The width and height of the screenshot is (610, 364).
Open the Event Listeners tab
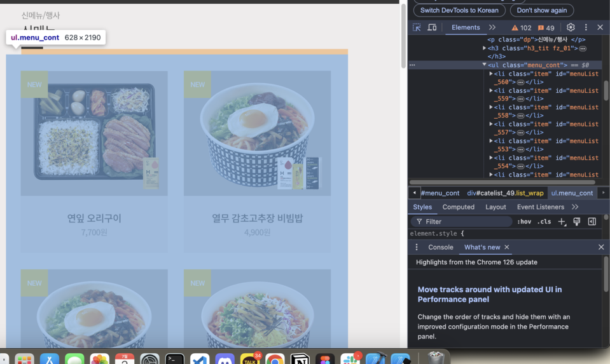[x=541, y=207]
